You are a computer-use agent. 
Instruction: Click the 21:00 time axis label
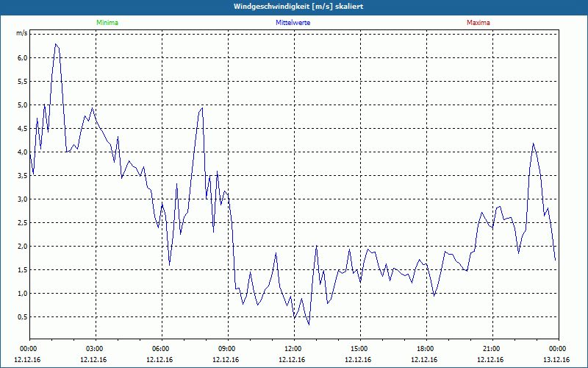pyautogui.click(x=492, y=349)
